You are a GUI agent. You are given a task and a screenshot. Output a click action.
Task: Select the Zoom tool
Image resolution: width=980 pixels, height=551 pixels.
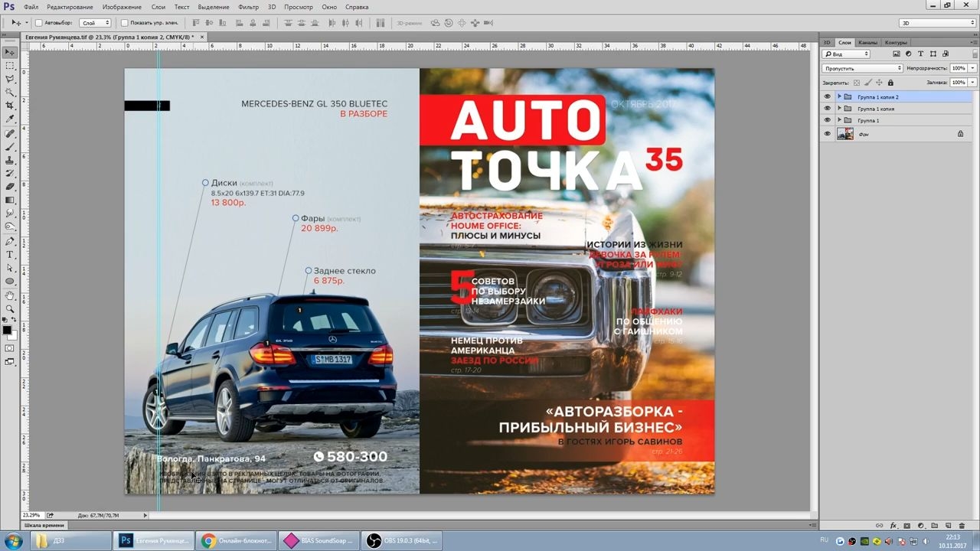(x=10, y=308)
